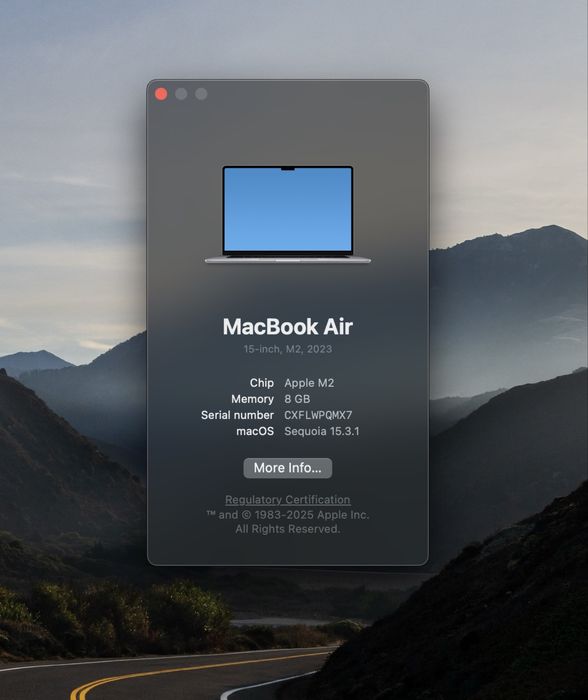The width and height of the screenshot is (588, 700).
Task: Click the "Apple M2" chip value
Action: pos(309,383)
